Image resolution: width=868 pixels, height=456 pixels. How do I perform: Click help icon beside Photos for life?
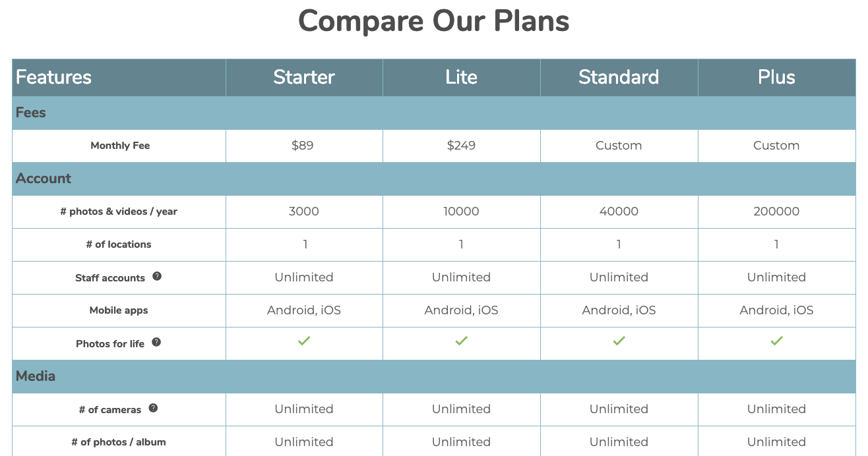coord(156,342)
